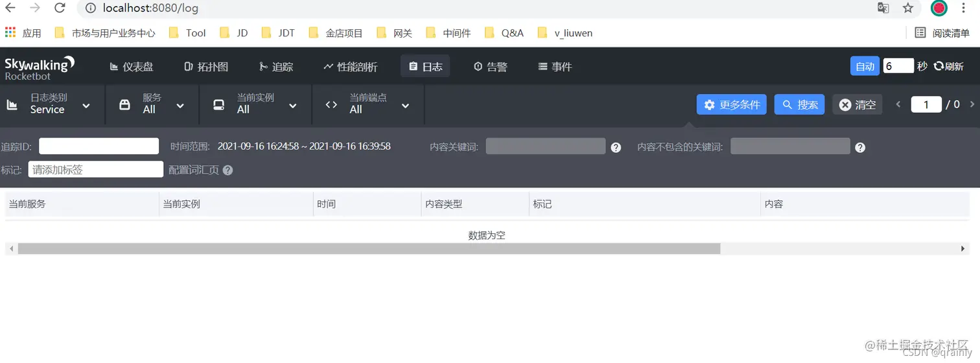Click the 更多条件 more conditions button
980x363 pixels.
[x=732, y=104]
